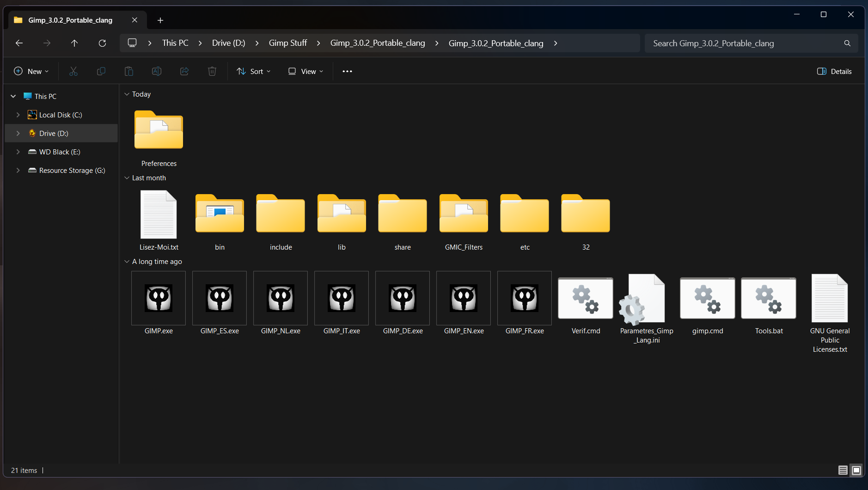The width and height of the screenshot is (868, 490).
Task: Open the View dropdown menu
Action: tap(306, 71)
